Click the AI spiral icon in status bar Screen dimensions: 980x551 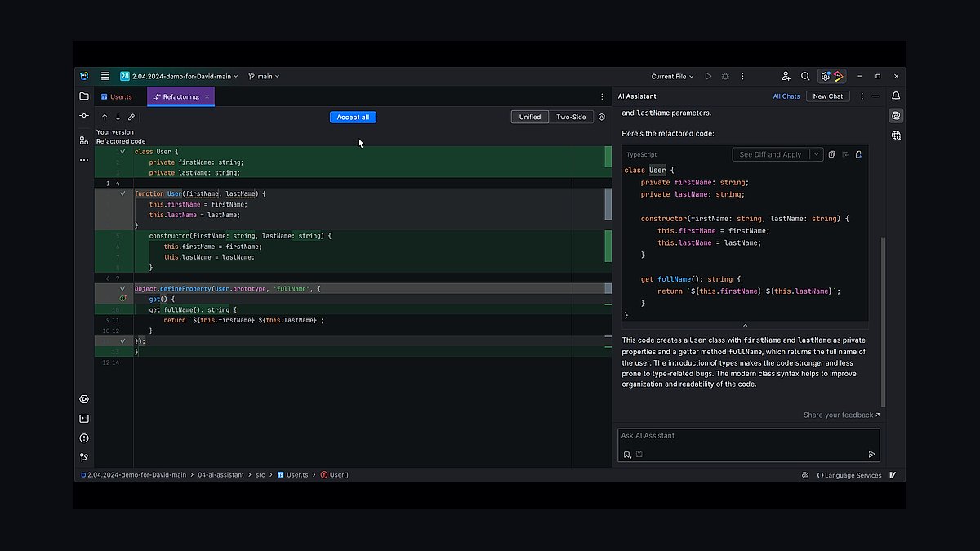[x=805, y=475]
